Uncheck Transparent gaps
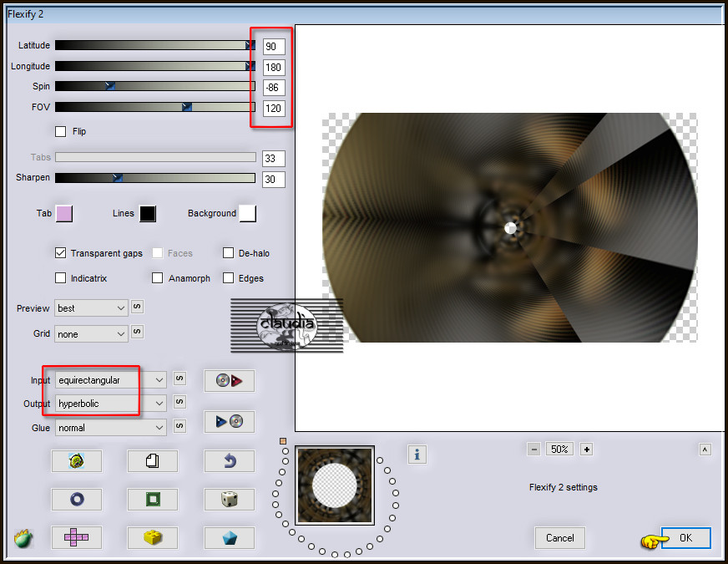Image resolution: width=728 pixels, height=564 pixels. (60, 252)
